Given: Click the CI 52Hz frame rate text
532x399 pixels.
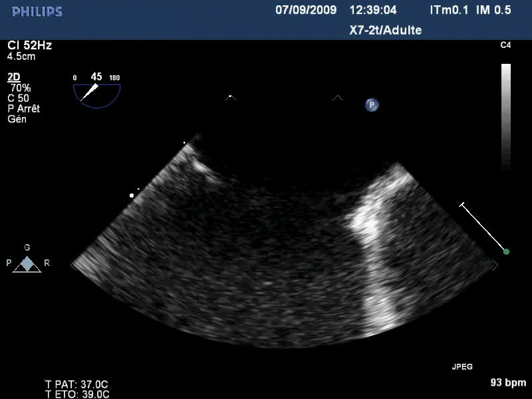Looking at the screenshot, I should coord(29,45).
